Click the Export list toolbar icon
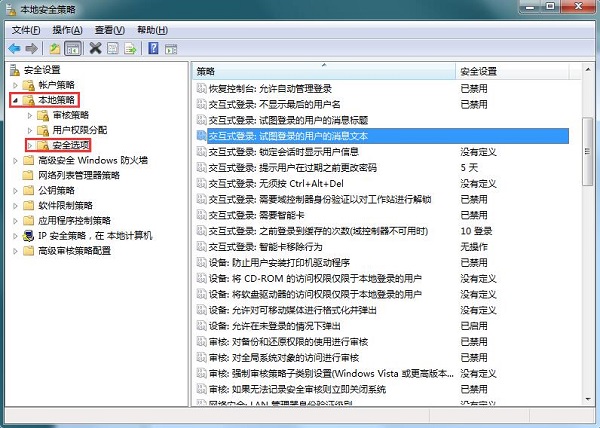 point(130,47)
